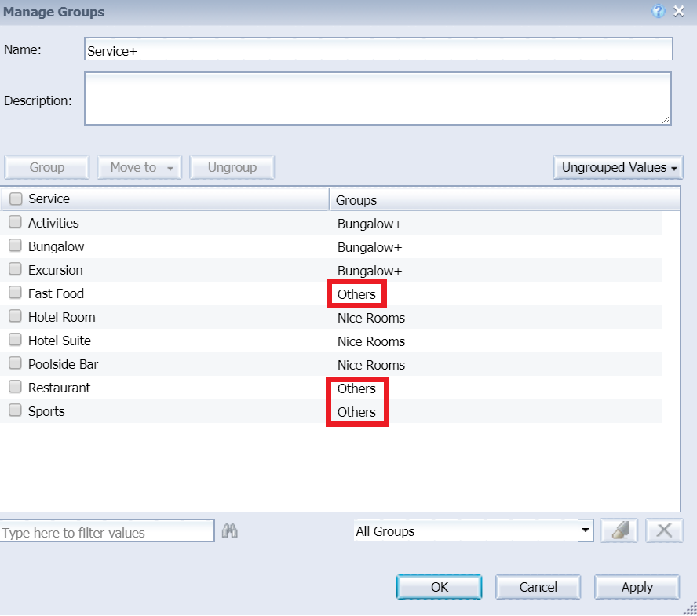Viewport: 697px width, 616px height.
Task: Expand the Move to dropdown
Action: (x=140, y=168)
